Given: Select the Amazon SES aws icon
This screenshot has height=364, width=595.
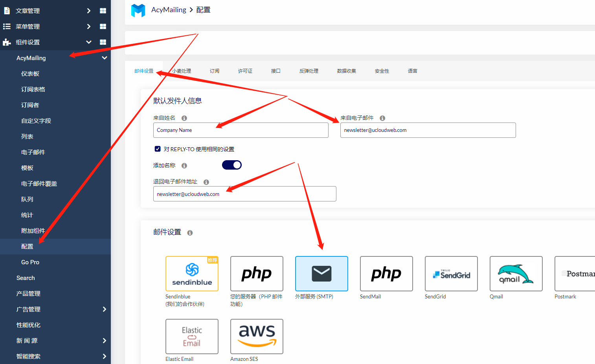Looking at the screenshot, I should pyautogui.click(x=257, y=336).
